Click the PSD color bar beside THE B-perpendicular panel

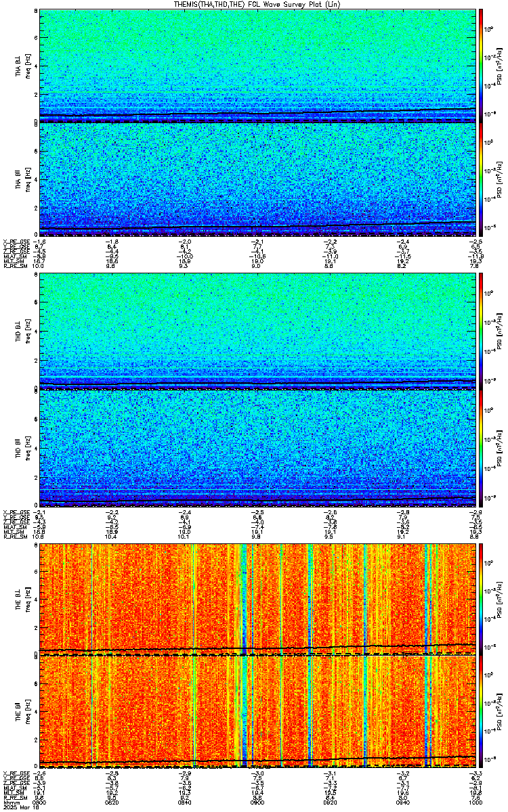[x=481, y=597]
